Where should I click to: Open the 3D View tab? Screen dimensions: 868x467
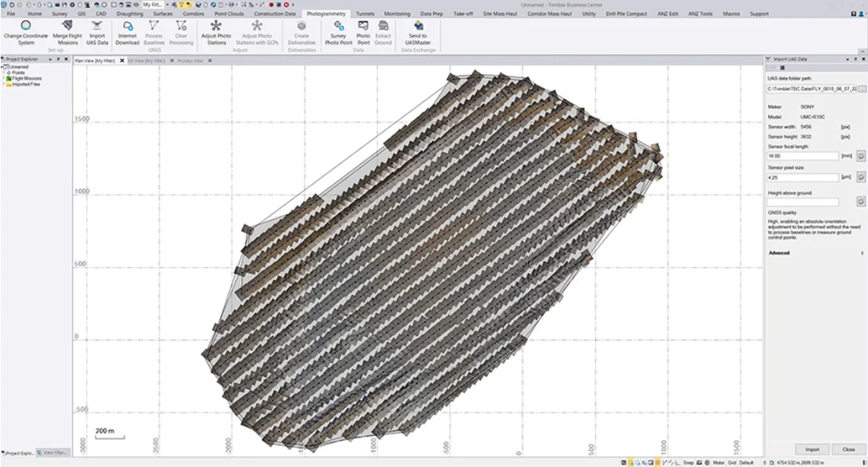147,61
